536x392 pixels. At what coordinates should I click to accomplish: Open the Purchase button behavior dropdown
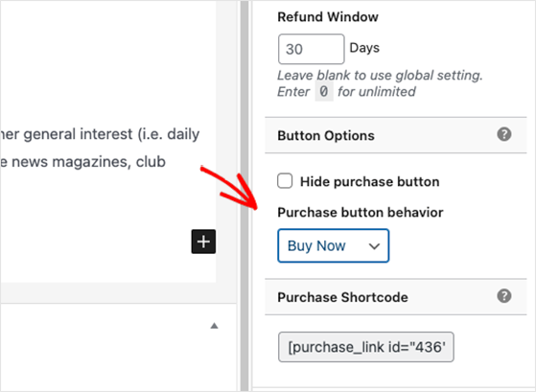click(x=334, y=245)
